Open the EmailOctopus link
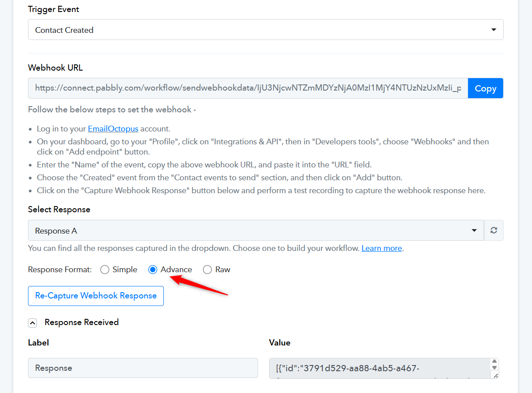532x393 pixels. tap(113, 129)
